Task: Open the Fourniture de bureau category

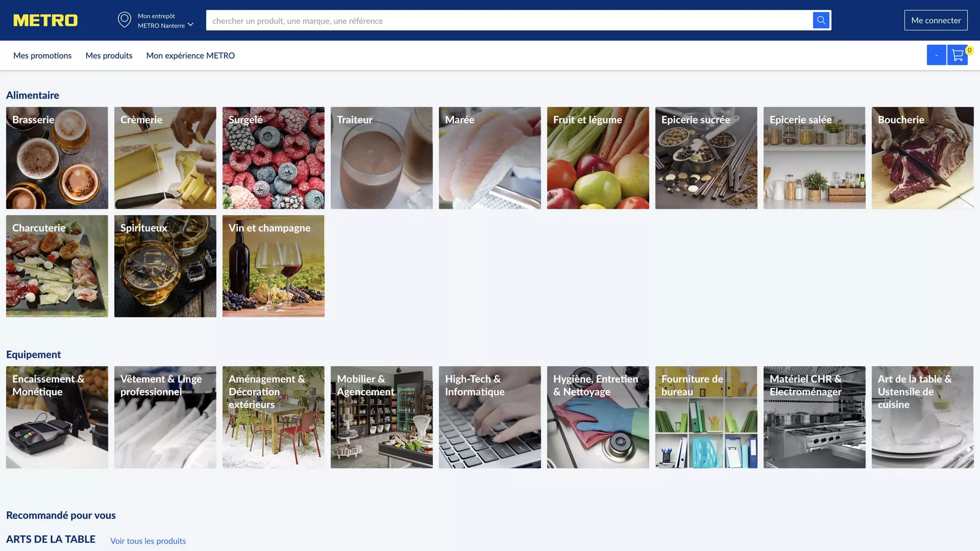Action: (706, 417)
